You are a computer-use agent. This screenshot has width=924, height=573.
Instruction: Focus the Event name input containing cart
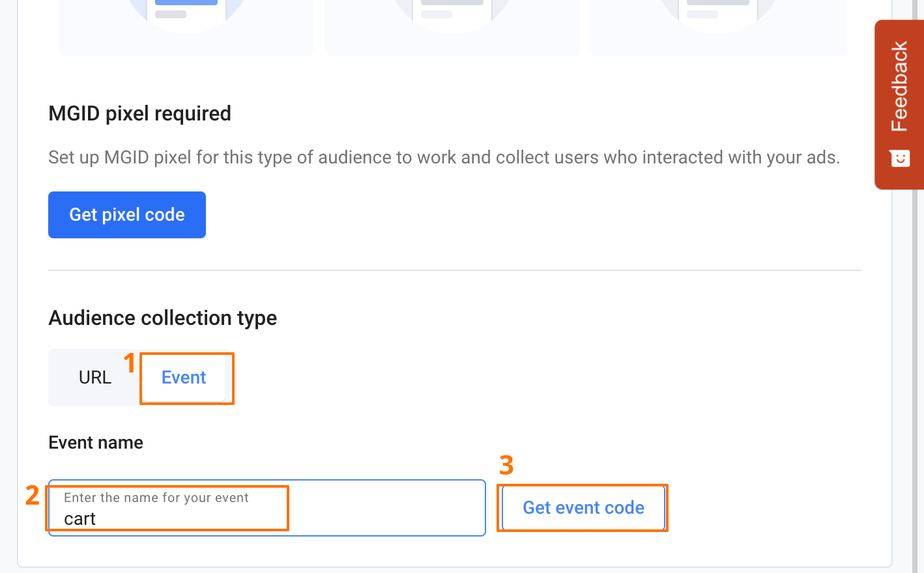point(267,518)
